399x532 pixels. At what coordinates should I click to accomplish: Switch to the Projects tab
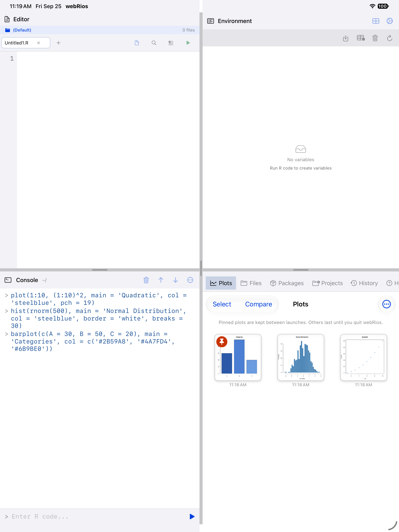pyautogui.click(x=327, y=283)
